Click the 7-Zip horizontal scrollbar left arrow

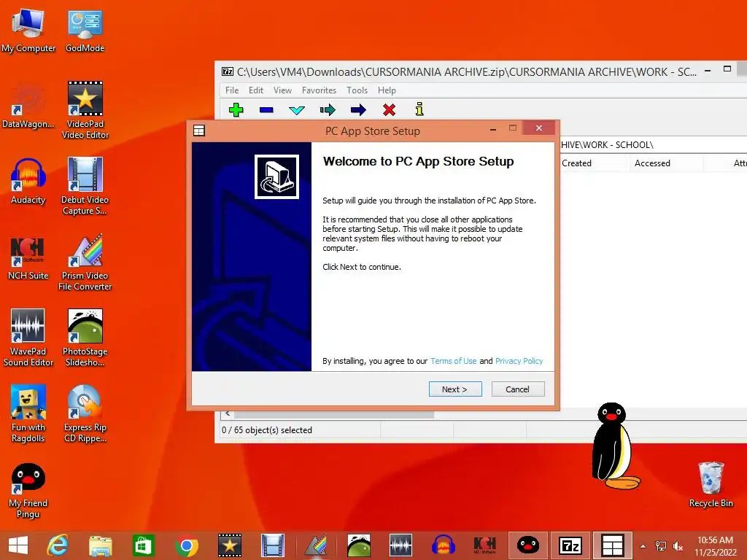[x=228, y=414]
